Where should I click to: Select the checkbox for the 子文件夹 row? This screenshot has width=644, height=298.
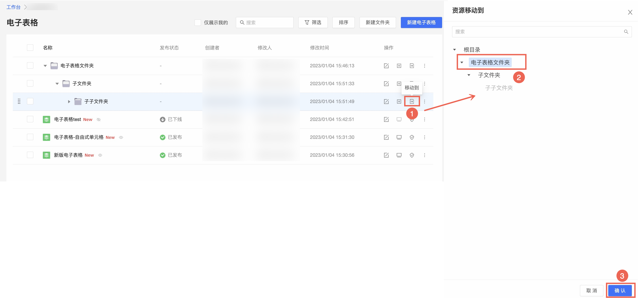pos(30,83)
